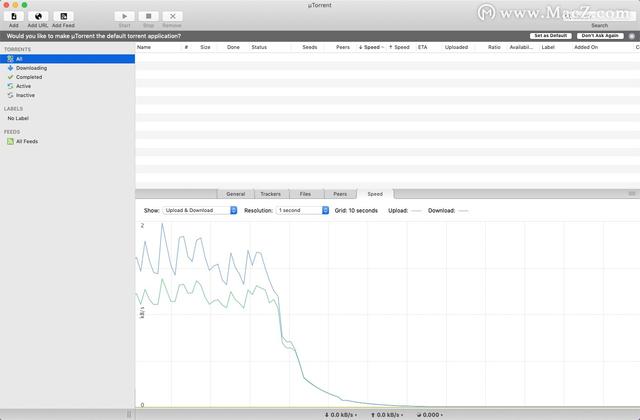This screenshot has height=420, width=640.
Task: Switch to the General tab
Action: (236, 194)
